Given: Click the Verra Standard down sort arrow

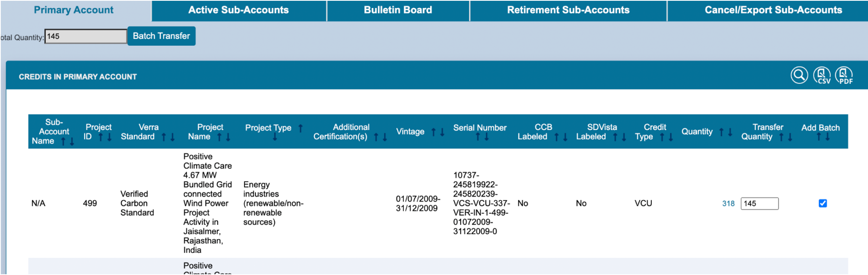Looking at the screenshot, I should (172, 137).
